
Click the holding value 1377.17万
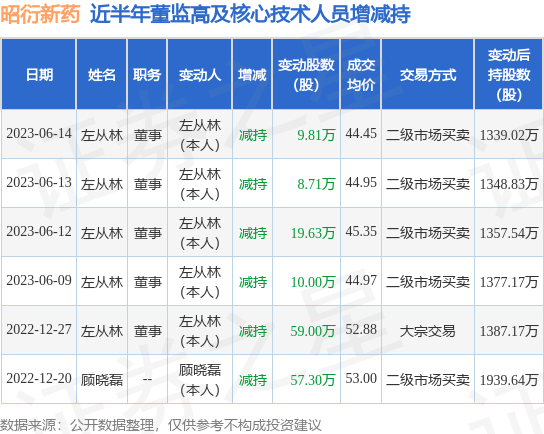(x=509, y=282)
